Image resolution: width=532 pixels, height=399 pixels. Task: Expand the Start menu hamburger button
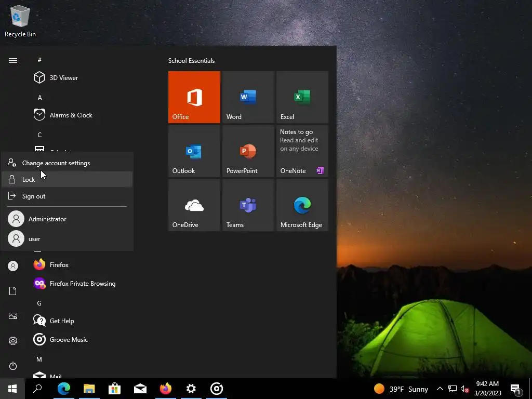13,60
